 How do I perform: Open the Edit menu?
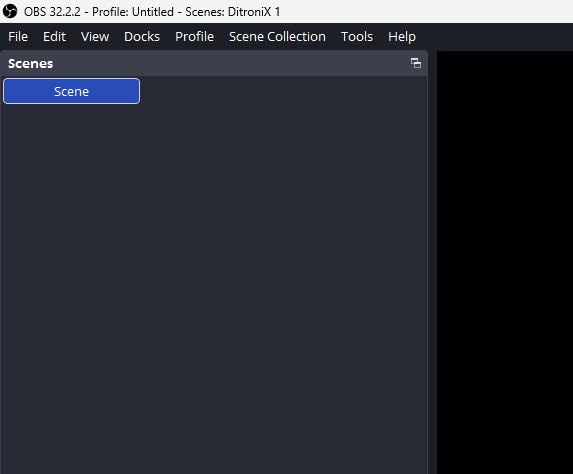click(x=54, y=37)
